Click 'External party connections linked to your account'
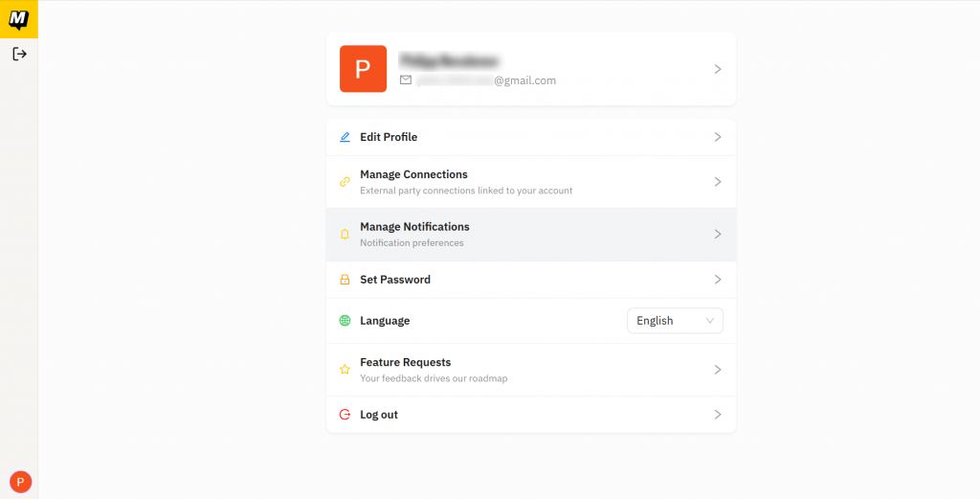Screen dimensions: 980x499 (x=466, y=191)
